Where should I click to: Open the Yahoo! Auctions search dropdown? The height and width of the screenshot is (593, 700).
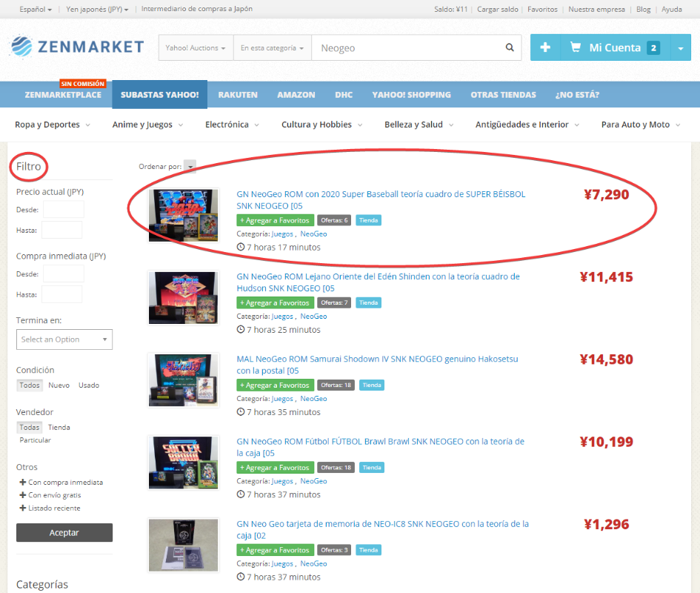(x=196, y=47)
